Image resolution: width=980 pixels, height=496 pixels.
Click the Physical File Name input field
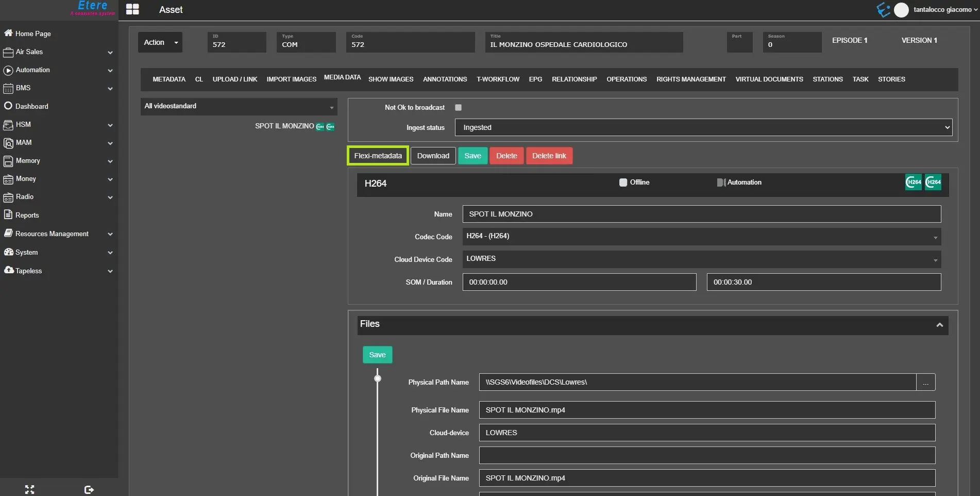point(706,410)
